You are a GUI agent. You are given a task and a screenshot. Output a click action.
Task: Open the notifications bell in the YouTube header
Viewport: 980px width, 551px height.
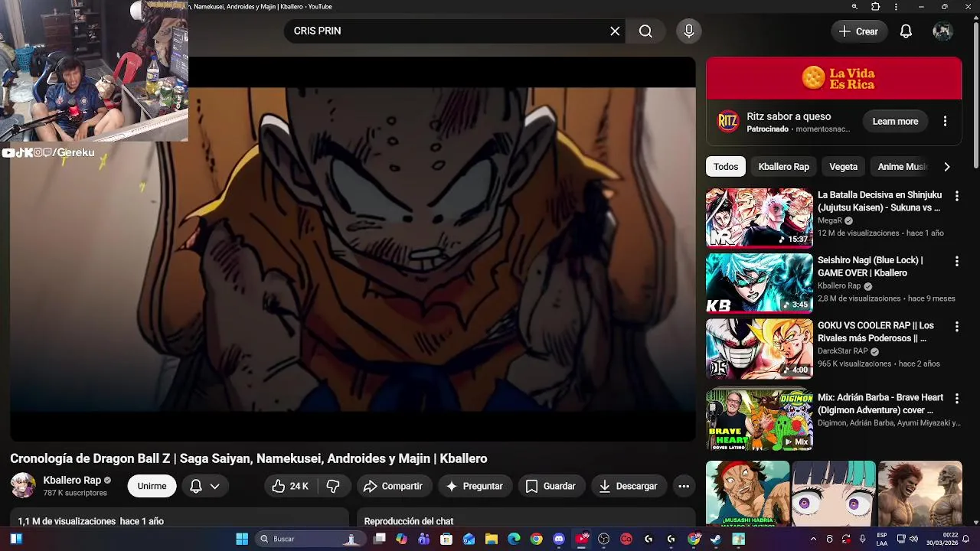[x=906, y=31]
